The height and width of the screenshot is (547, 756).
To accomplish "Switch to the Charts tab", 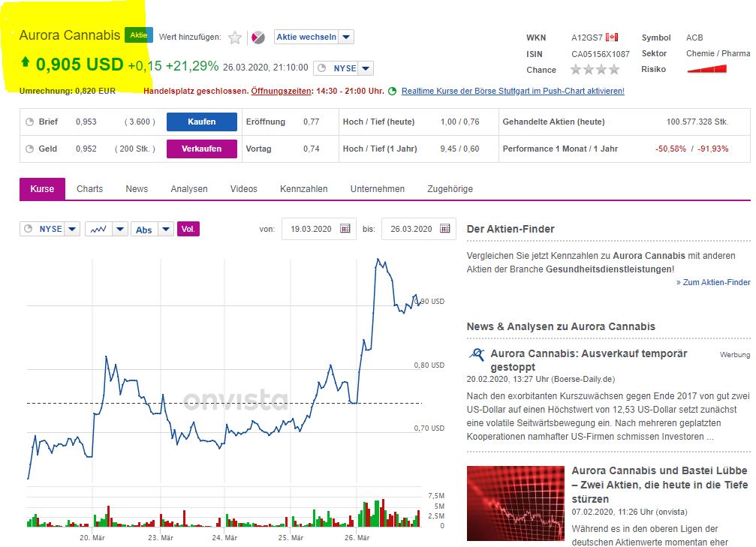I will point(89,189).
